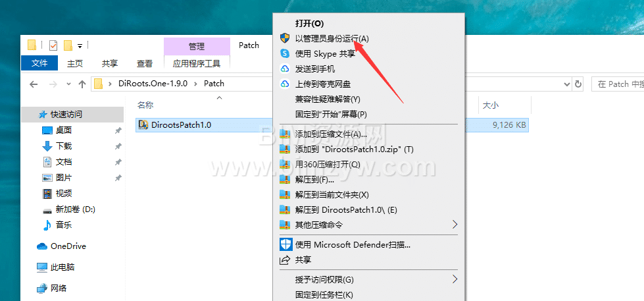The width and height of the screenshot is (644, 301).
Task: Click the admin shield icon beside 以管理员身份运行
Action: click(285, 38)
